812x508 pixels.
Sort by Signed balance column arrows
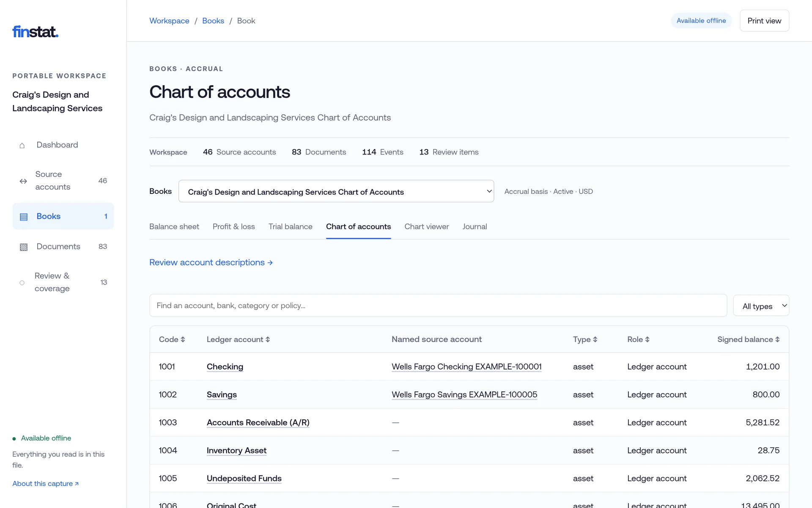click(x=777, y=340)
